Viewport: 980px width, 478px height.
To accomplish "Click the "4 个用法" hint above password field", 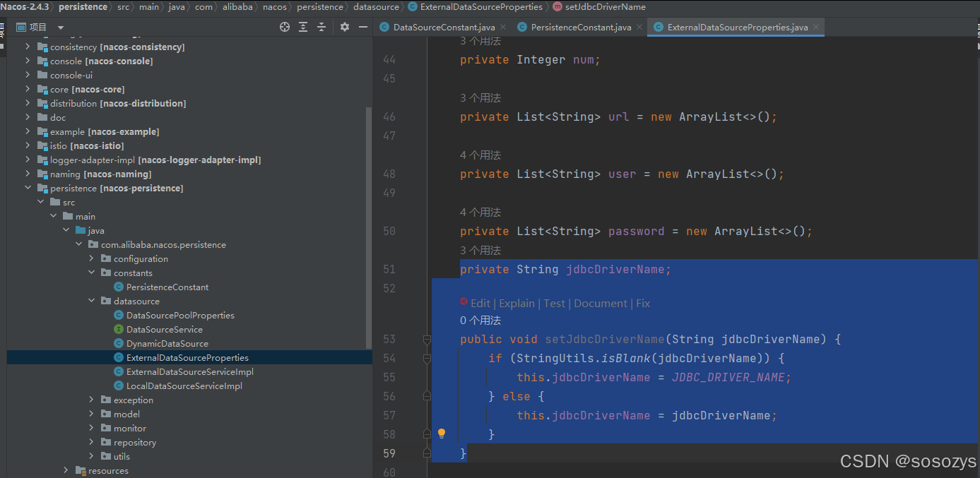I will pyautogui.click(x=480, y=212).
